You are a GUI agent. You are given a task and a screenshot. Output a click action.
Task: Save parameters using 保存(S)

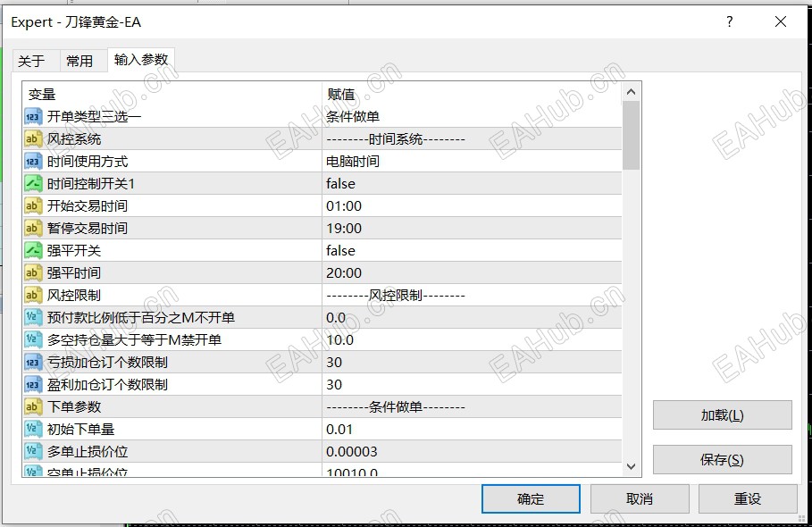pyautogui.click(x=723, y=460)
